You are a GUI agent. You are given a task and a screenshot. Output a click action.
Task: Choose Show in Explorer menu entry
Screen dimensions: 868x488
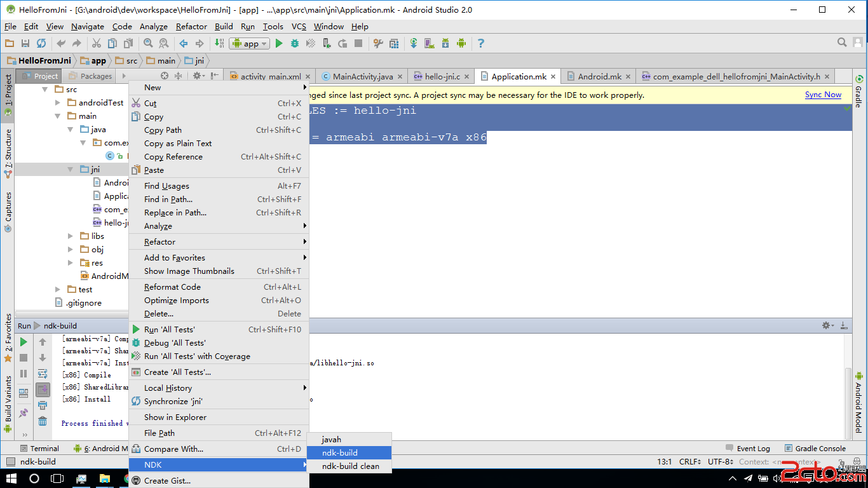point(218,417)
